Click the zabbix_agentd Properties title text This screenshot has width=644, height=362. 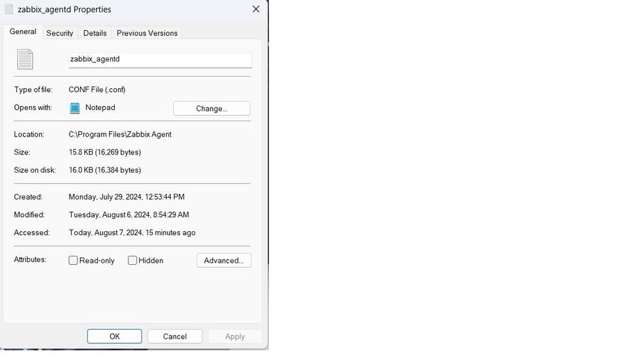click(x=64, y=10)
